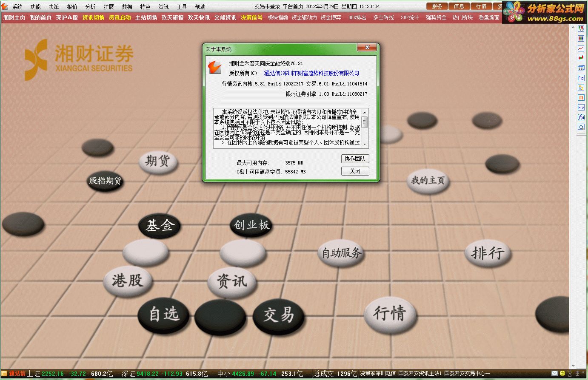Click the 关闭 button in about dialog
The height and width of the screenshot is (380, 588).
click(355, 171)
